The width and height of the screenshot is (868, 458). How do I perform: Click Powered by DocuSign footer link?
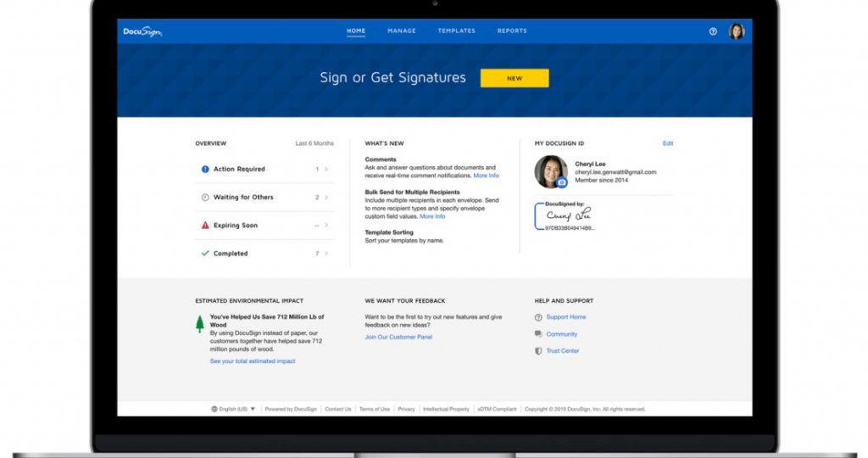click(x=291, y=410)
